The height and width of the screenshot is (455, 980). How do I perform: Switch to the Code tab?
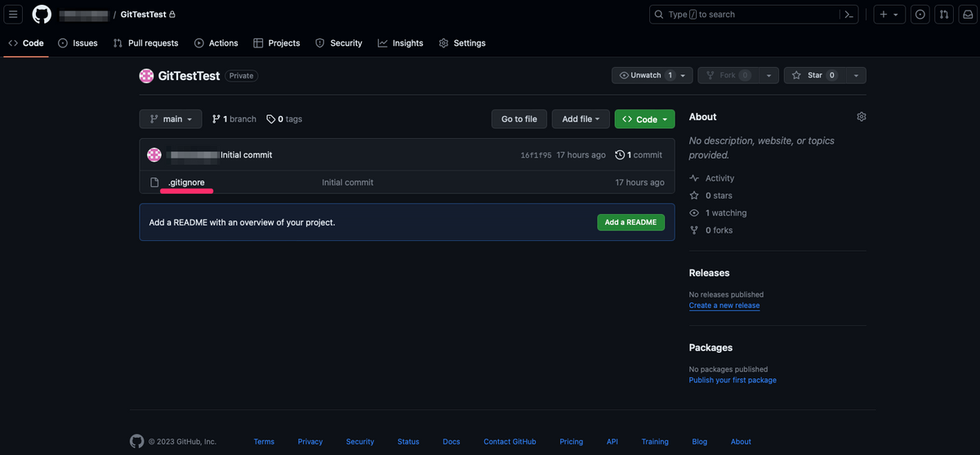click(26, 43)
